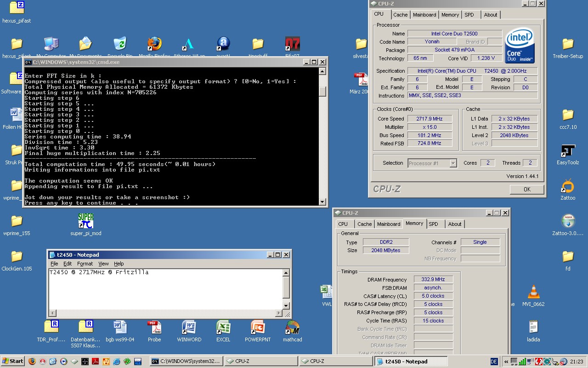This screenshot has width=588, height=368.
Task: Click the cmd window scroll-down arrow
Action: click(322, 201)
